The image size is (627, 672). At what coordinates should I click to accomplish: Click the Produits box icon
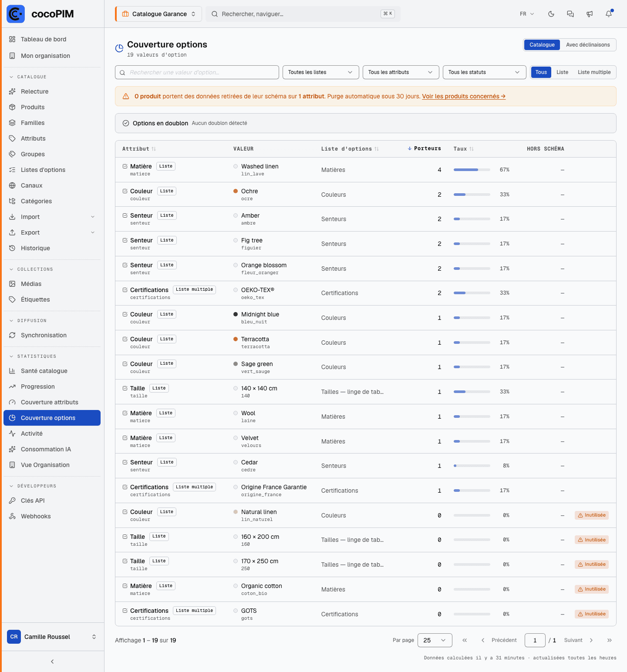(12, 107)
